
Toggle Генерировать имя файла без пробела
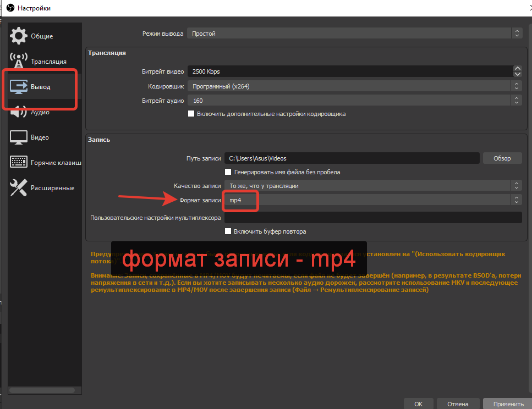pos(228,172)
